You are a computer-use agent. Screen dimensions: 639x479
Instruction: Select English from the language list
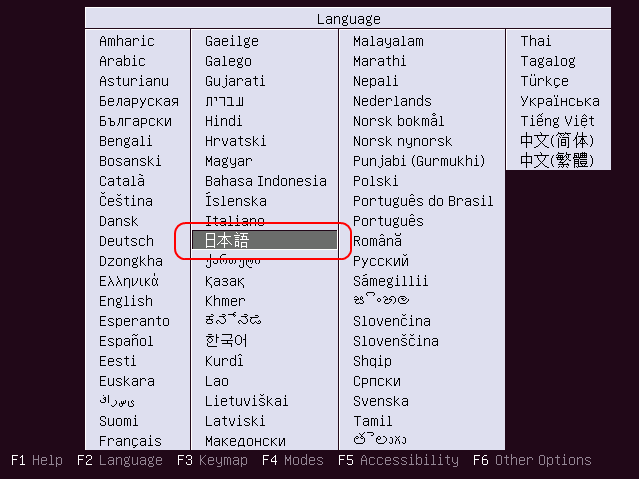click(x=126, y=301)
